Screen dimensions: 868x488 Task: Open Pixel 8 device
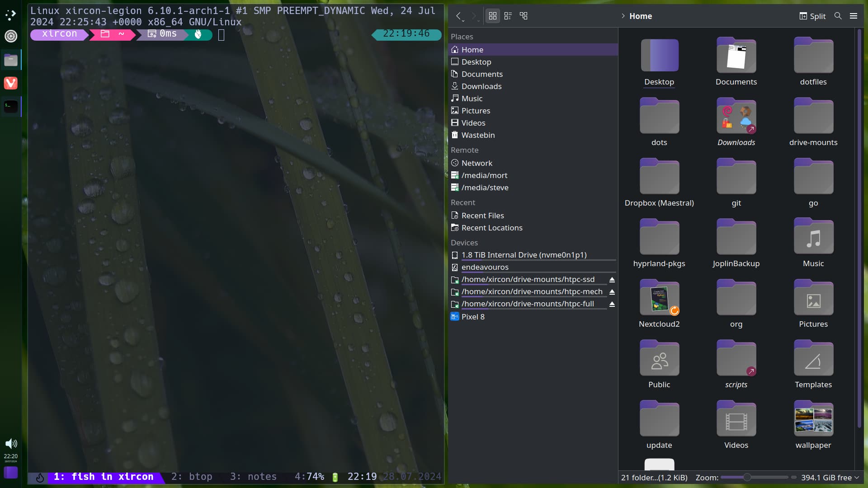pos(472,317)
